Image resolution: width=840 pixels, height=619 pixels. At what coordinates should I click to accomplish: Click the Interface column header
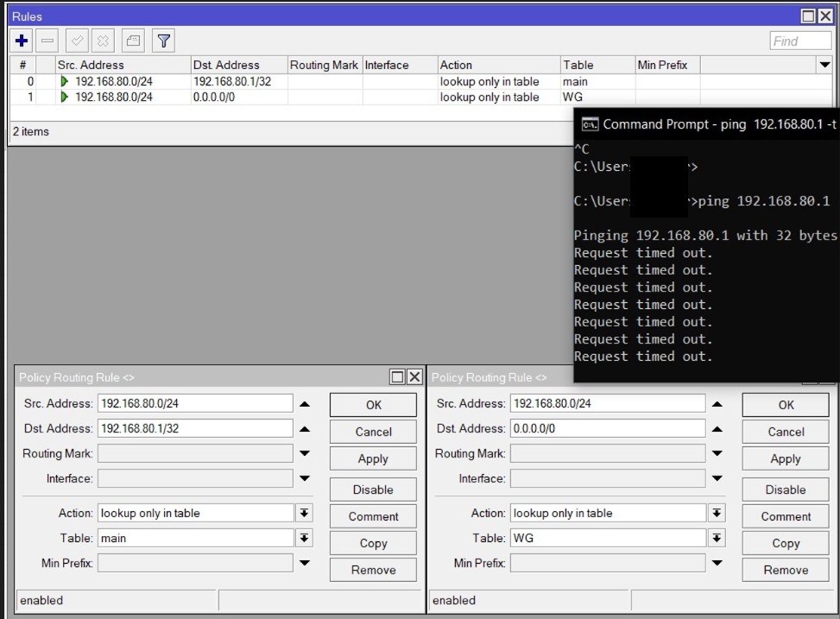tap(400, 65)
